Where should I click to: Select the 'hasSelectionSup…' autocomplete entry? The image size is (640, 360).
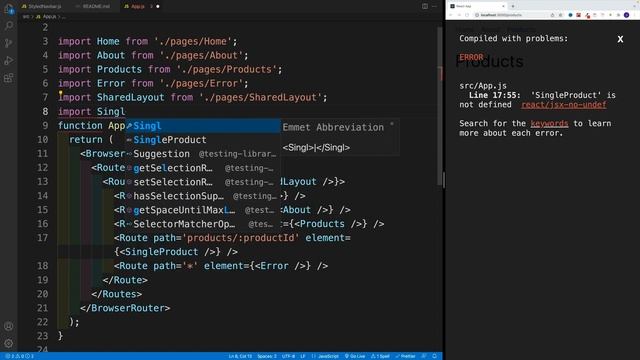(202, 196)
